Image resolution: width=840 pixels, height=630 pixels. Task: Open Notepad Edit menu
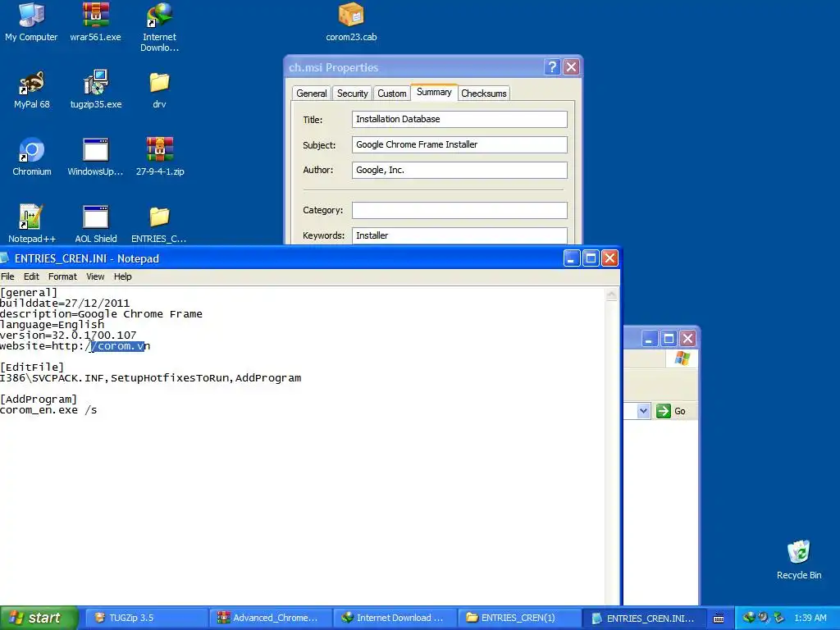coord(31,276)
